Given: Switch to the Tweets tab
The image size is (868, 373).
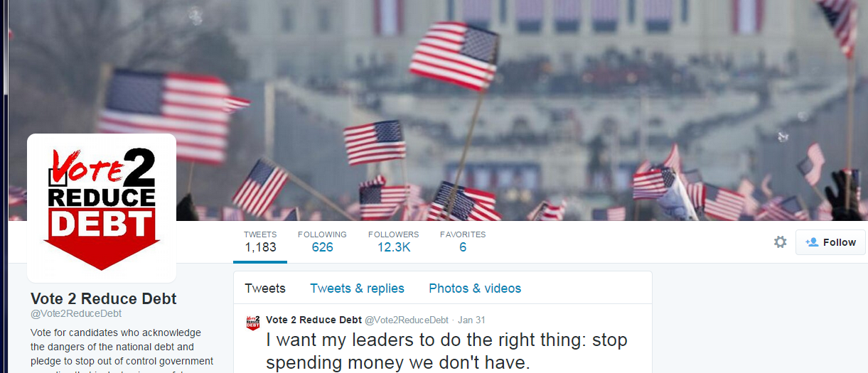Looking at the screenshot, I should coord(265,288).
